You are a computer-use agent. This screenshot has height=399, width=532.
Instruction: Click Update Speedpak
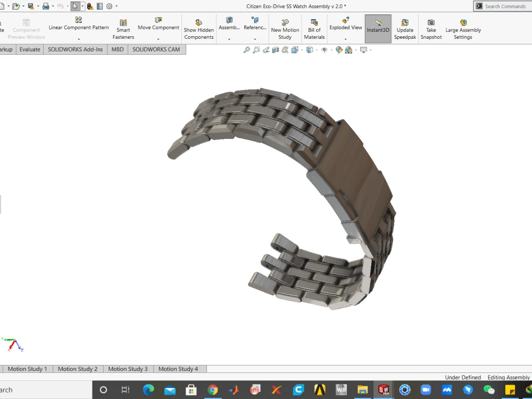[405, 29]
